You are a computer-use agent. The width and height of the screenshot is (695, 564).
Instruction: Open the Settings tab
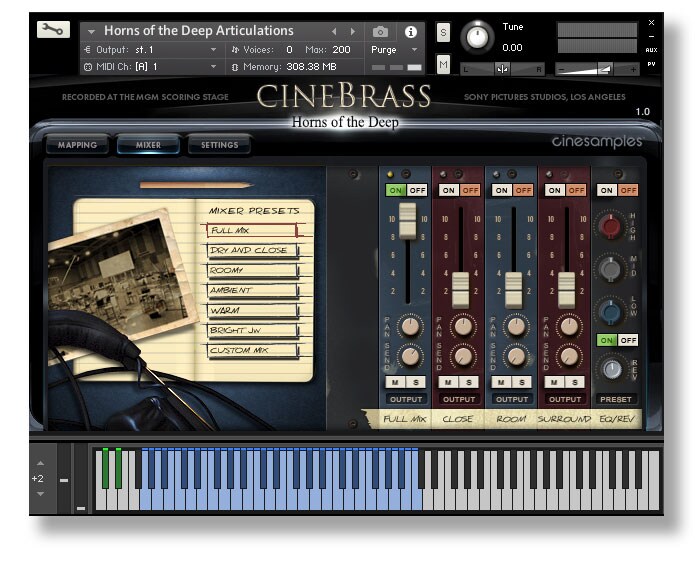point(219,145)
